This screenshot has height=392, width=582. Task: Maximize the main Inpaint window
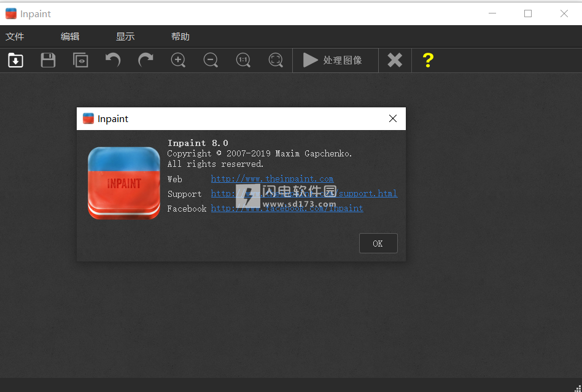click(528, 13)
